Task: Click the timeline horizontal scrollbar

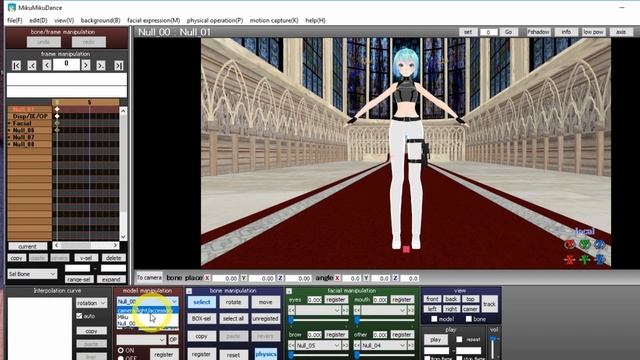Action: coord(86,245)
